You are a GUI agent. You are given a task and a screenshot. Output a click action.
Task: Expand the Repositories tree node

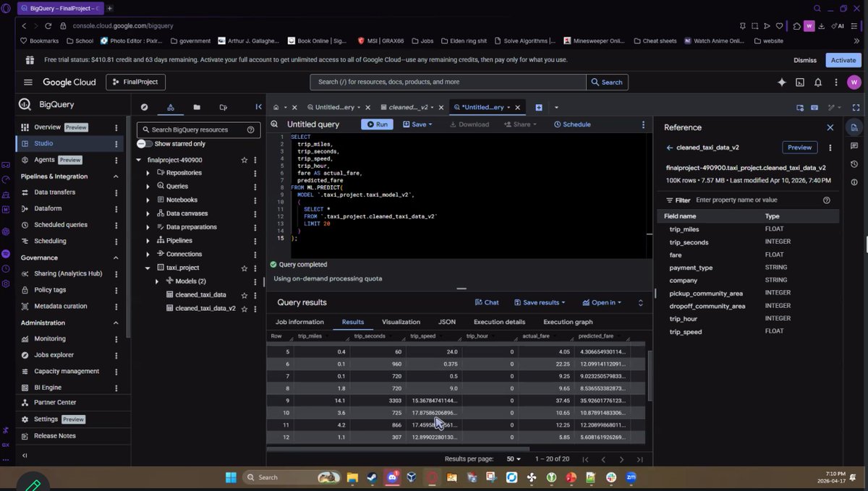(x=148, y=173)
